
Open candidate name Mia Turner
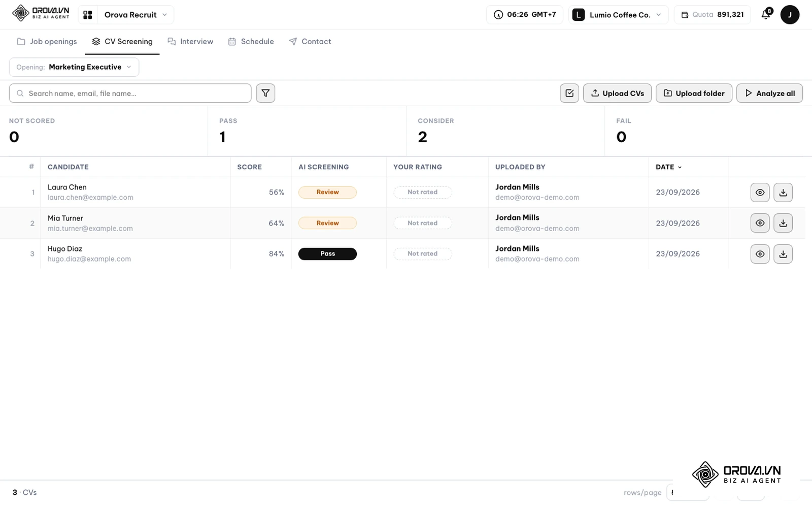pos(65,218)
